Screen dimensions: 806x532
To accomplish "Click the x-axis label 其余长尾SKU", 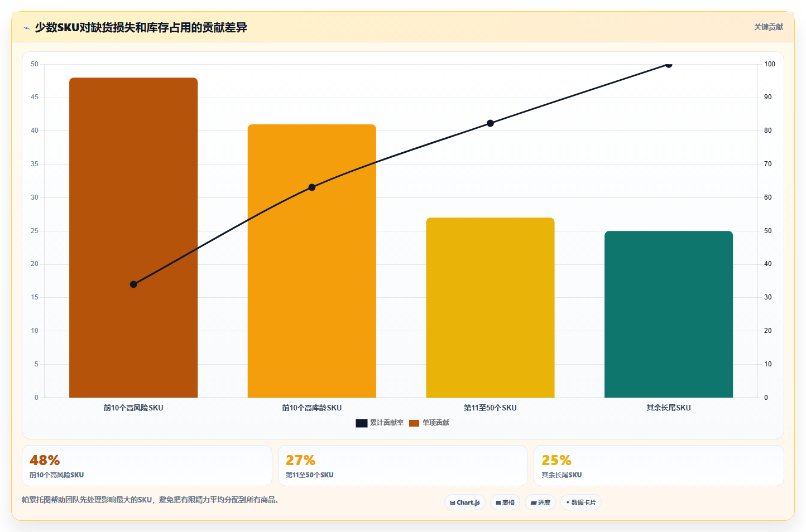I will [669, 408].
